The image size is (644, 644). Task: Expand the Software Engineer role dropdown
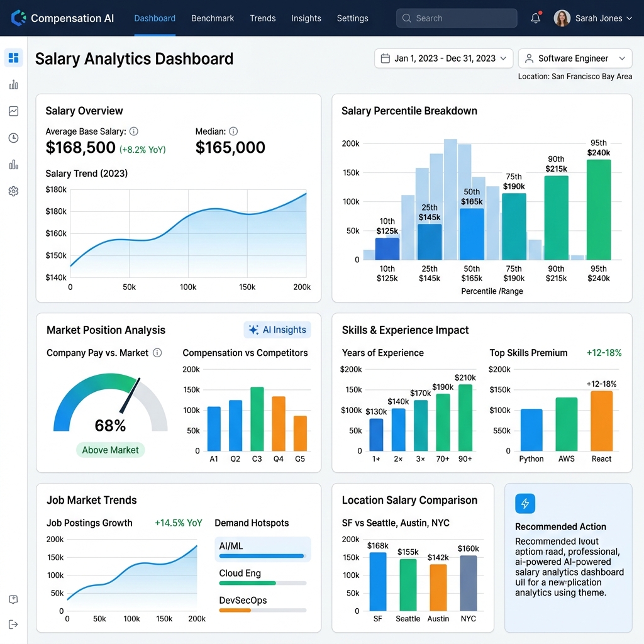(575, 58)
